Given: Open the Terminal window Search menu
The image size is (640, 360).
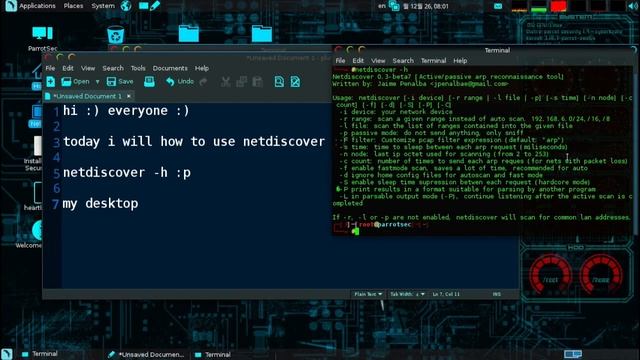Looking at the screenshot, I should [x=403, y=60].
